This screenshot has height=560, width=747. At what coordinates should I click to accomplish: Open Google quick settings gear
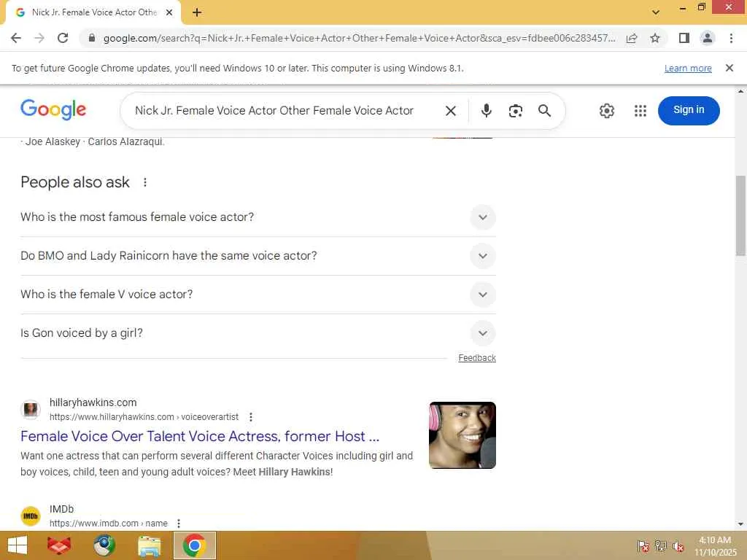[x=606, y=111]
